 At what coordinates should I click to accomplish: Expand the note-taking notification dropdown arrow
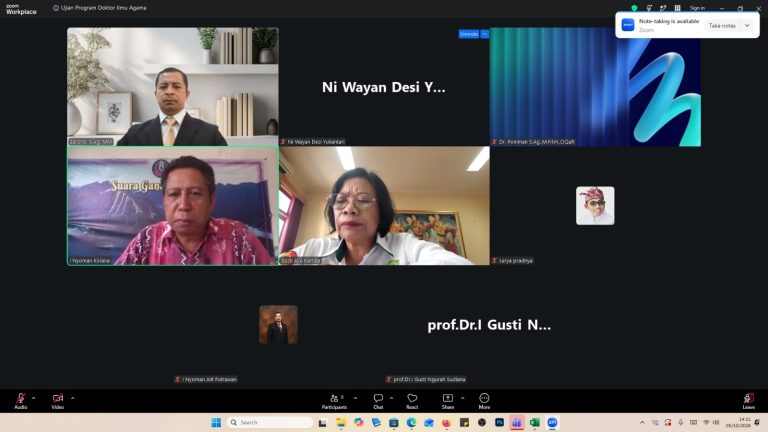(747, 25)
